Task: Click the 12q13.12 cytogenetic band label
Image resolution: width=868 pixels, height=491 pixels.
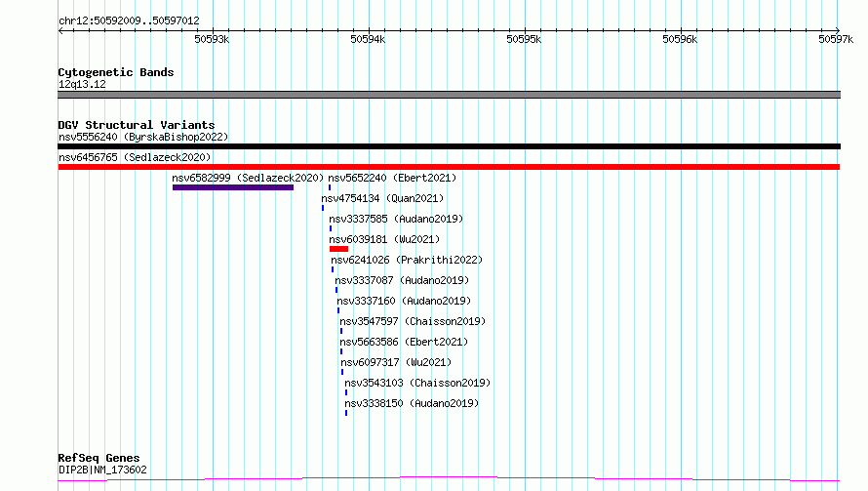Action: click(82, 84)
